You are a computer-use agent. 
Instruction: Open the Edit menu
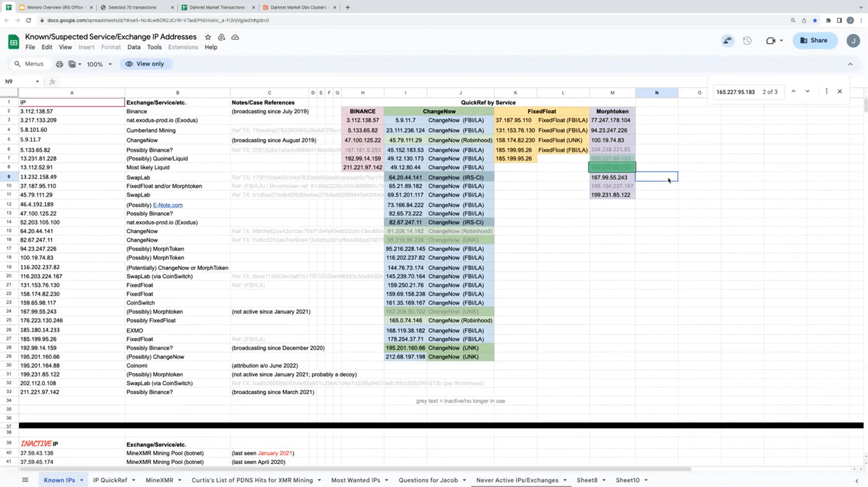point(47,47)
